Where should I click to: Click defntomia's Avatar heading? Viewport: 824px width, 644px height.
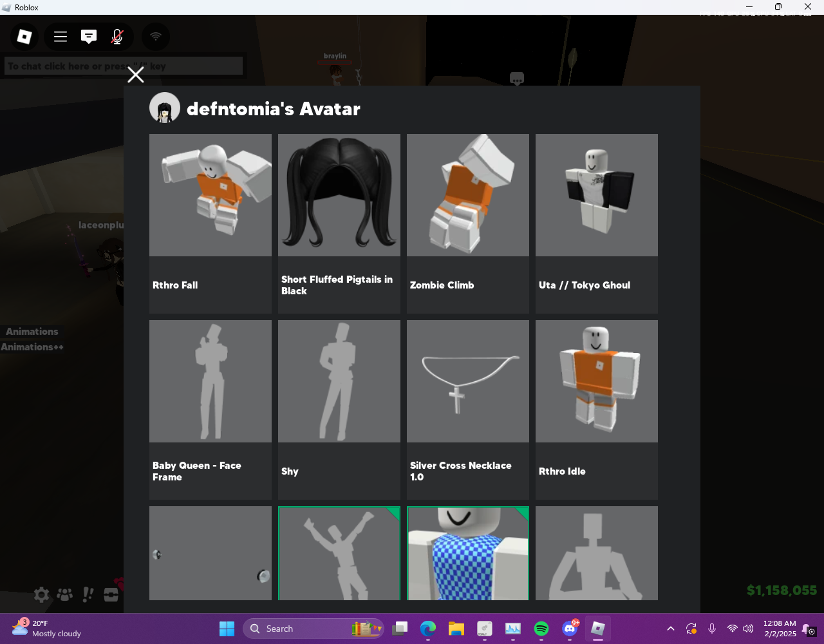click(x=274, y=109)
